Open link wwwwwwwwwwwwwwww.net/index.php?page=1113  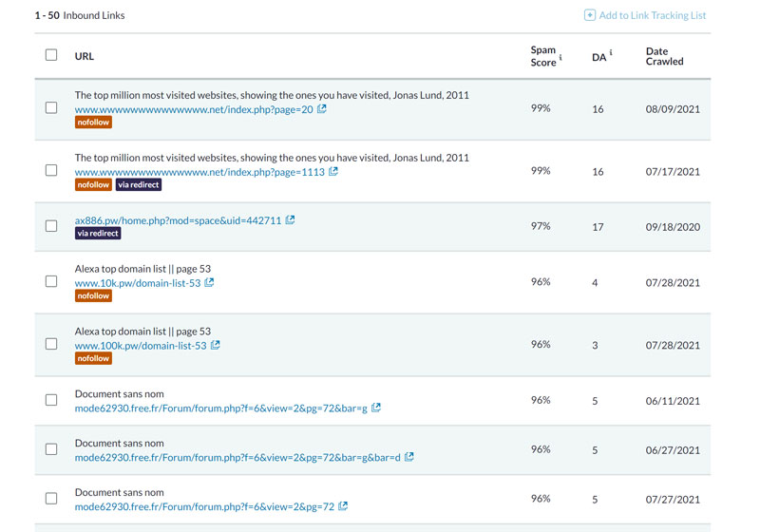pyautogui.click(x=199, y=172)
